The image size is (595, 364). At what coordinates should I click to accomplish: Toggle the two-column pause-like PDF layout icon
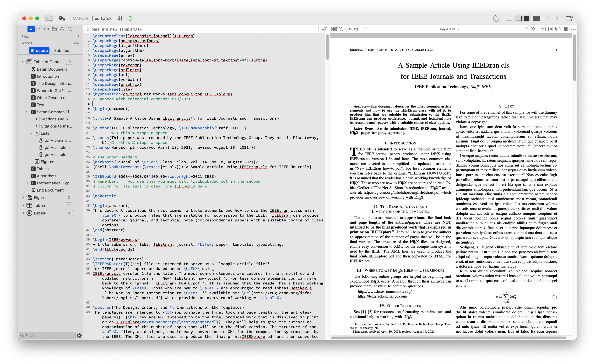click(566, 29)
